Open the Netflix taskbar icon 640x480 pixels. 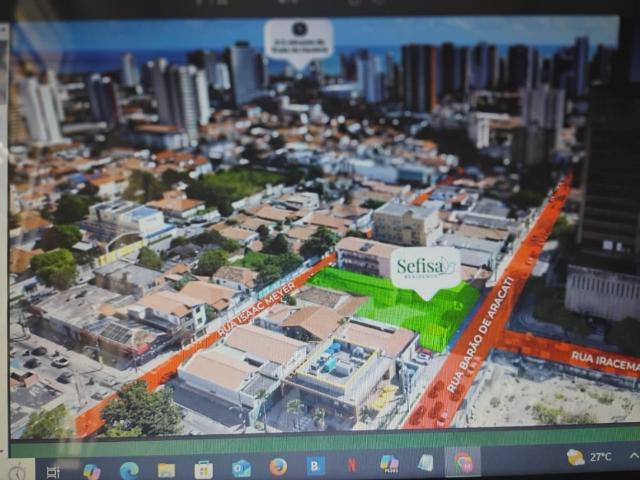pyautogui.click(x=352, y=464)
